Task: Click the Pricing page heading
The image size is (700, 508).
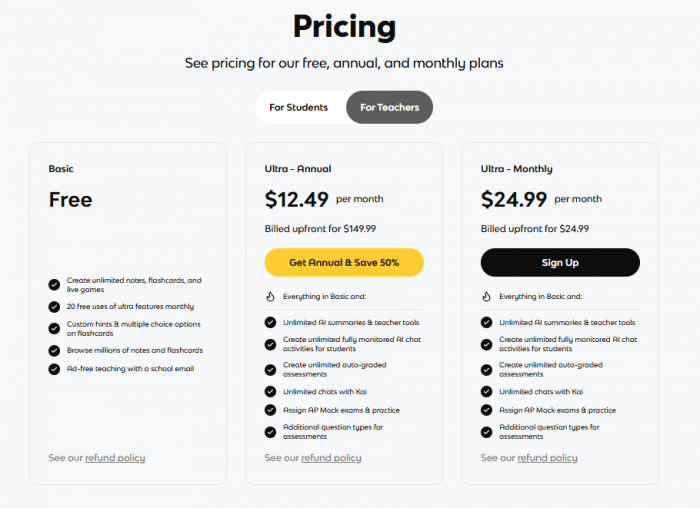Action: pyautogui.click(x=344, y=26)
